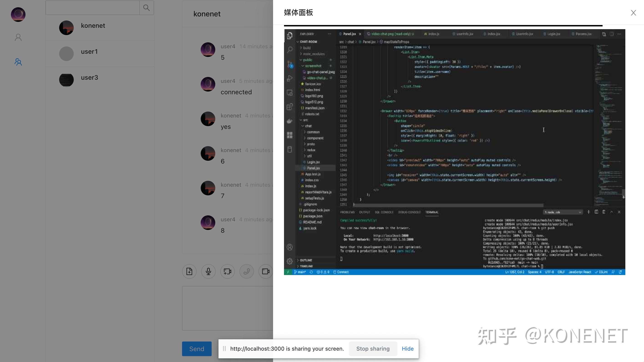Record a voice message with the microphone icon

[208, 271]
